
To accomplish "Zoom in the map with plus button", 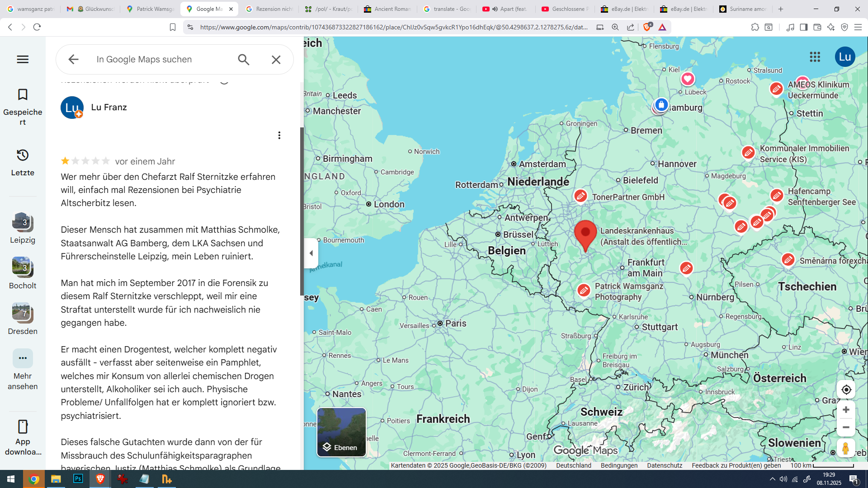I will tap(846, 410).
